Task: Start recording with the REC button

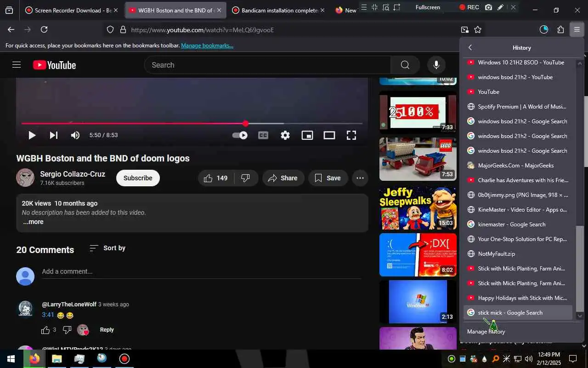Action: (469, 7)
